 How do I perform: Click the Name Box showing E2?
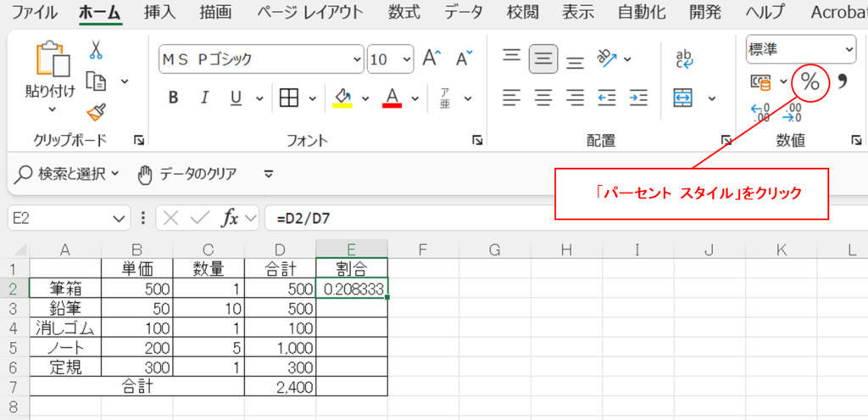click(x=59, y=218)
